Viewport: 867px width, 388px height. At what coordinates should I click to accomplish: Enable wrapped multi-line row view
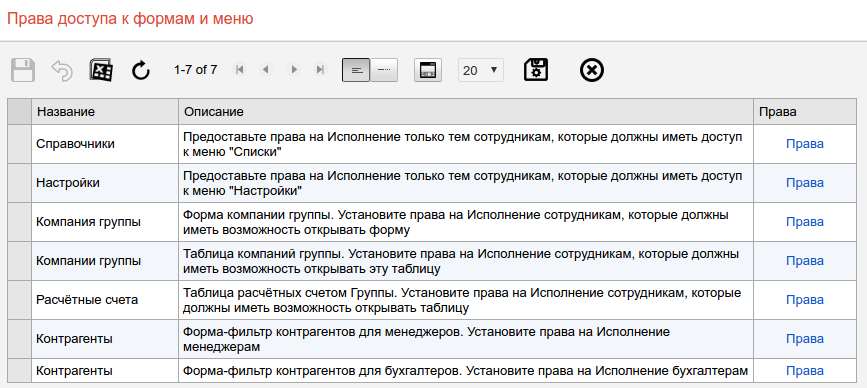click(x=356, y=70)
